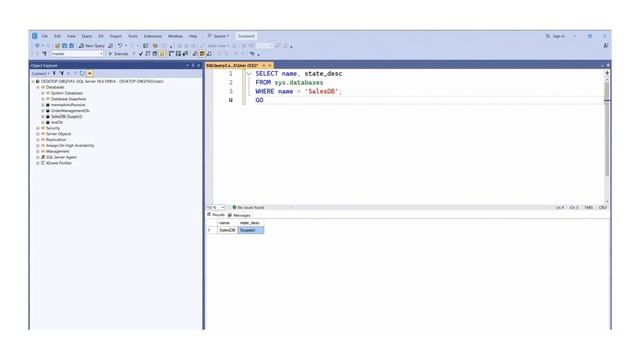Open the Query menu
This screenshot has height=360, width=640.
pos(87,36)
